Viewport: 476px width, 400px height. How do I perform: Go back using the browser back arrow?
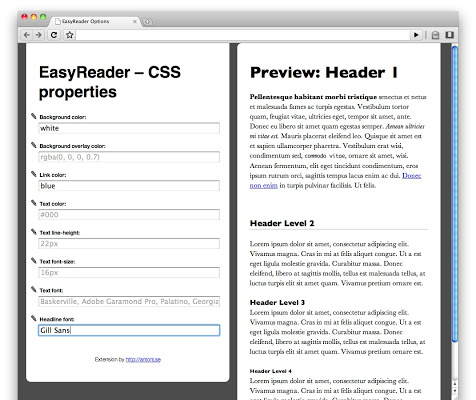[x=27, y=35]
